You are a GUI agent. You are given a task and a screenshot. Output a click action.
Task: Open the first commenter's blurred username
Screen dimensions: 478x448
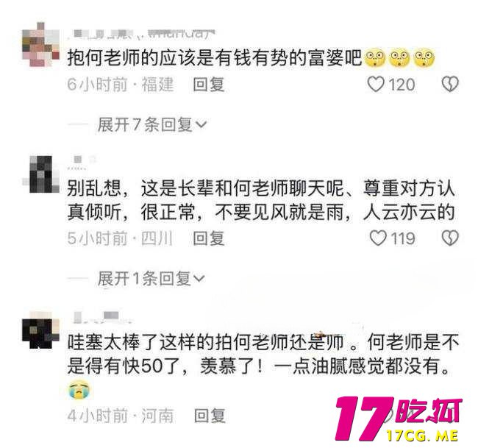[142, 34]
